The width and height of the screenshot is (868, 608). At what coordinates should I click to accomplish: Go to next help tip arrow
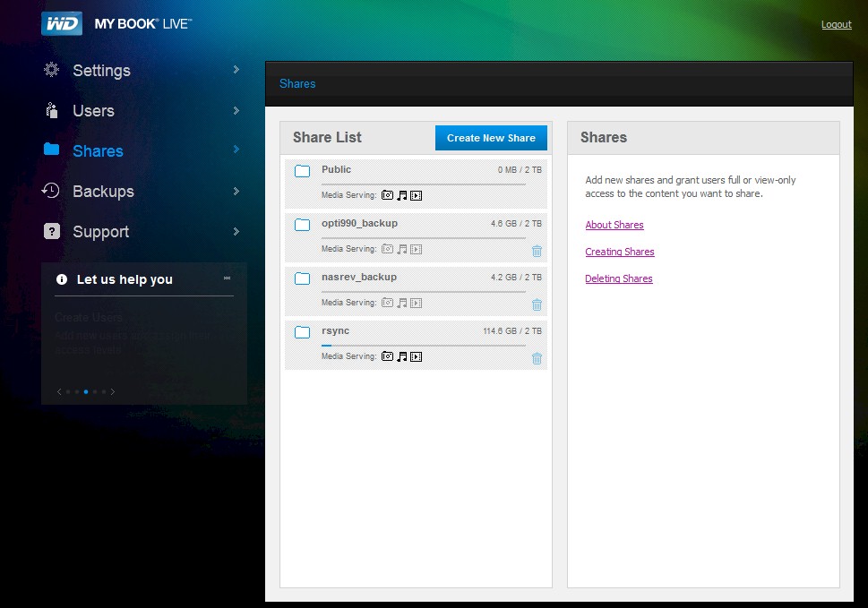112,391
